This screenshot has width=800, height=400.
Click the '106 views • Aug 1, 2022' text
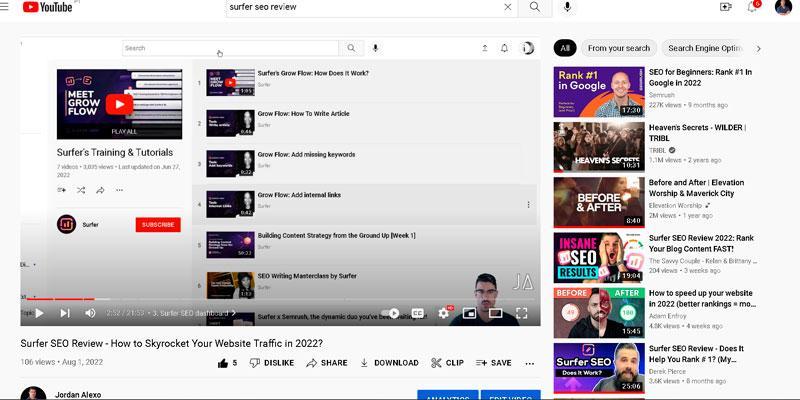(62, 362)
